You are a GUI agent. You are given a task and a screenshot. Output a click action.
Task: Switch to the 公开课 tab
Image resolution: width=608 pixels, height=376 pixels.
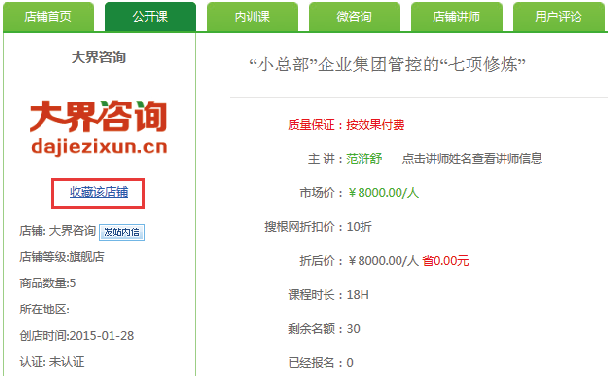click(x=150, y=17)
